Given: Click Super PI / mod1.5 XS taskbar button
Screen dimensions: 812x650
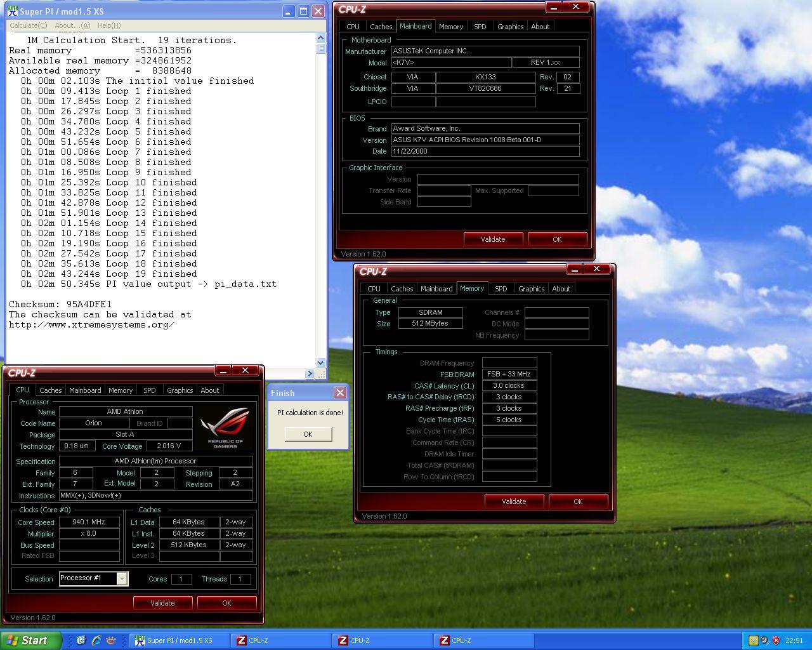Looking at the screenshot, I should (x=180, y=640).
